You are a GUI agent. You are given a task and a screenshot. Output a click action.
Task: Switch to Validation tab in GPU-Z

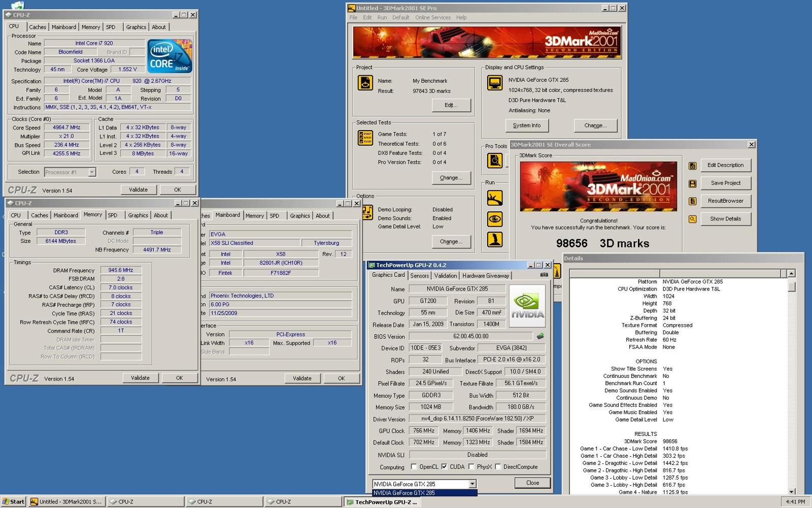click(x=446, y=276)
